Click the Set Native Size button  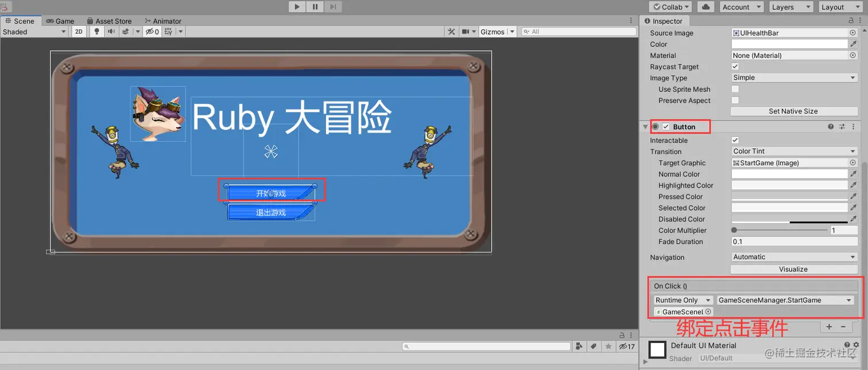(793, 111)
